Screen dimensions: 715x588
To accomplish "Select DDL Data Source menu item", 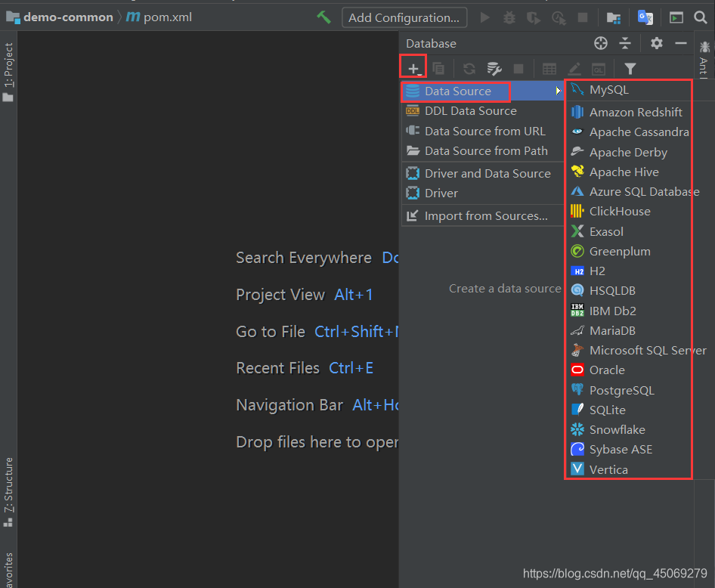I will point(483,111).
